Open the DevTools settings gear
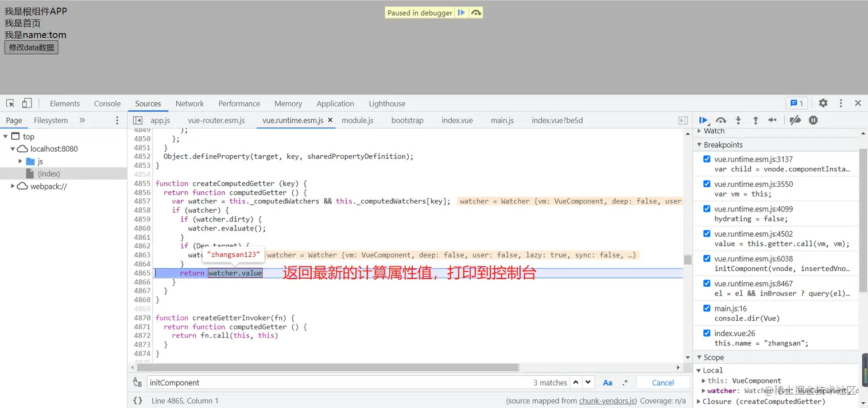868x408 pixels. [823, 103]
